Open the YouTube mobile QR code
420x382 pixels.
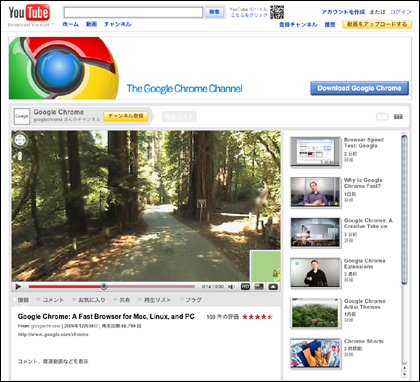(x=277, y=12)
